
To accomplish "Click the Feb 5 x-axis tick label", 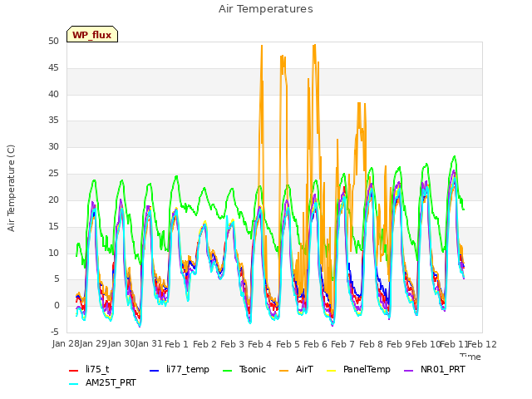I will tap(288, 344).
